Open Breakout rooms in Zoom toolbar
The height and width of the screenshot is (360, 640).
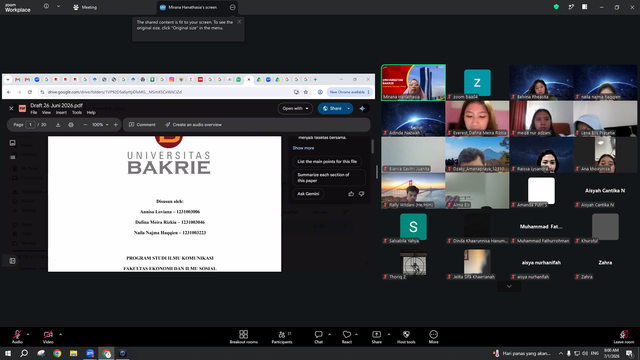click(243, 337)
